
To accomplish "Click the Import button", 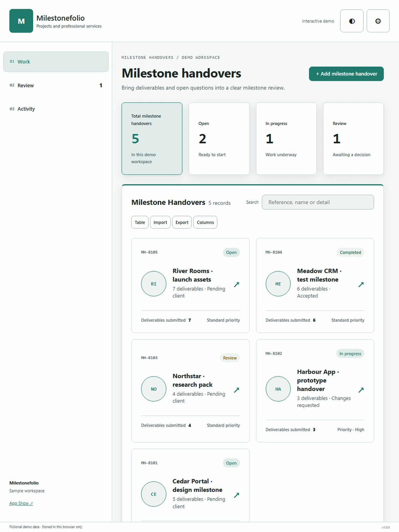I will 160,222.
